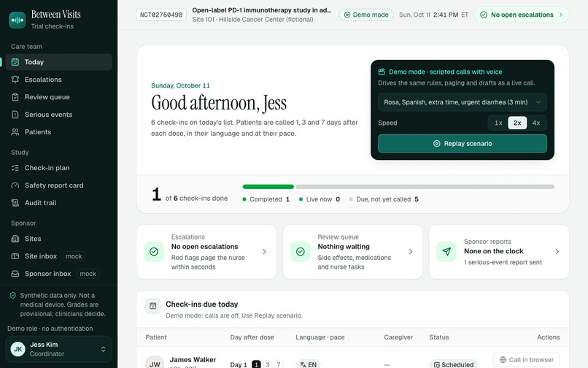
Task: Go to Today in the sidebar
Action: tap(58, 62)
